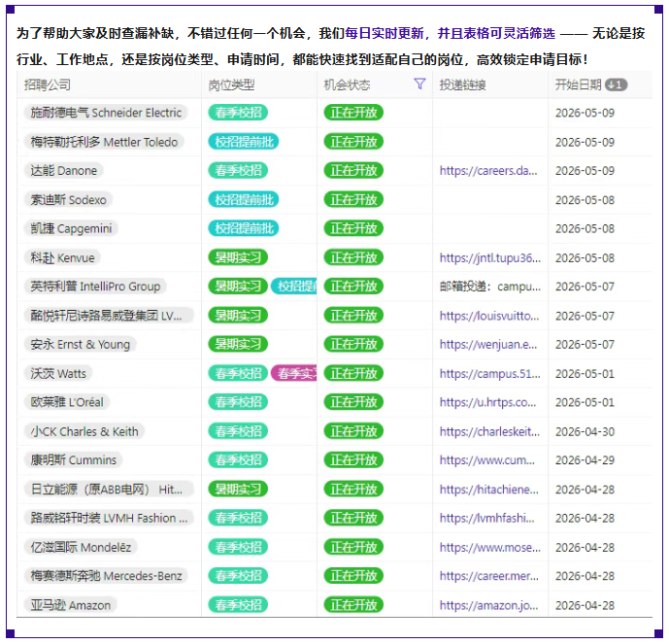Select the 开始日期 column header text
Image resolution: width=669 pixels, height=644 pixels.
tap(578, 85)
